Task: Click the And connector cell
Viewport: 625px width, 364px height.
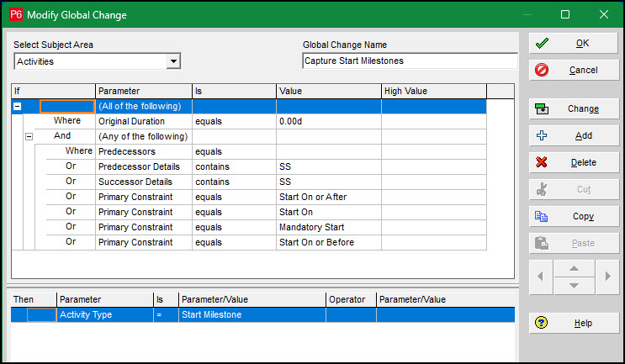Action: coord(62,136)
